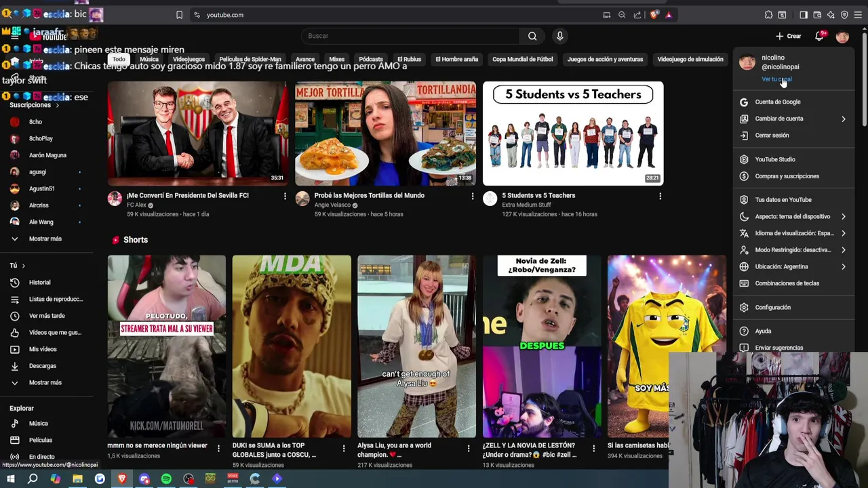
Task: Open options for 5 Students vs Teachers
Action: point(660,196)
